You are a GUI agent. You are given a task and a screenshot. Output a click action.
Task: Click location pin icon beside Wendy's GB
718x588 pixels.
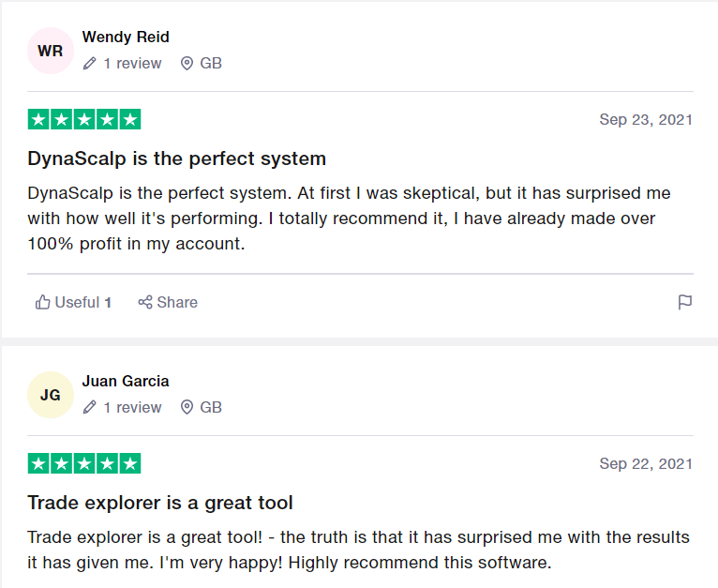[187, 64]
